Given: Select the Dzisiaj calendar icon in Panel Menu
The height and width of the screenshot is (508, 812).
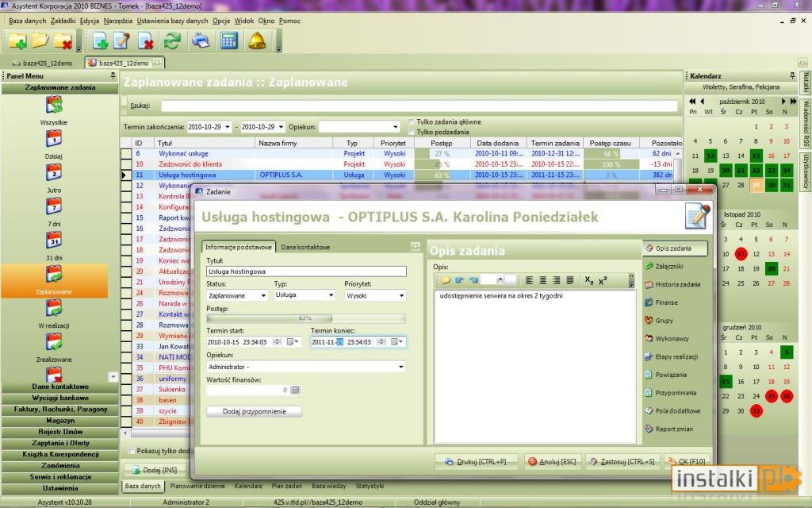Looking at the screenshot, I should tap(54, 138).
